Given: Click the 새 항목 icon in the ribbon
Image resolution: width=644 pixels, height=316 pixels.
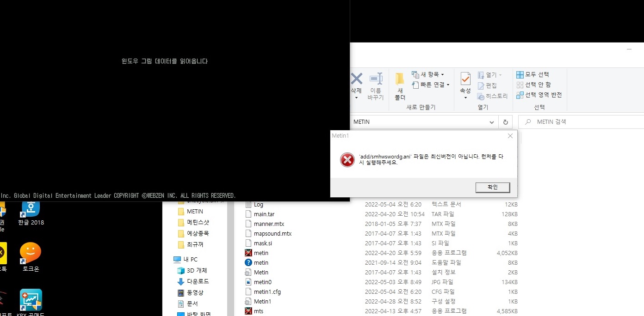Looking at the screenshot, I should (415, 74).
